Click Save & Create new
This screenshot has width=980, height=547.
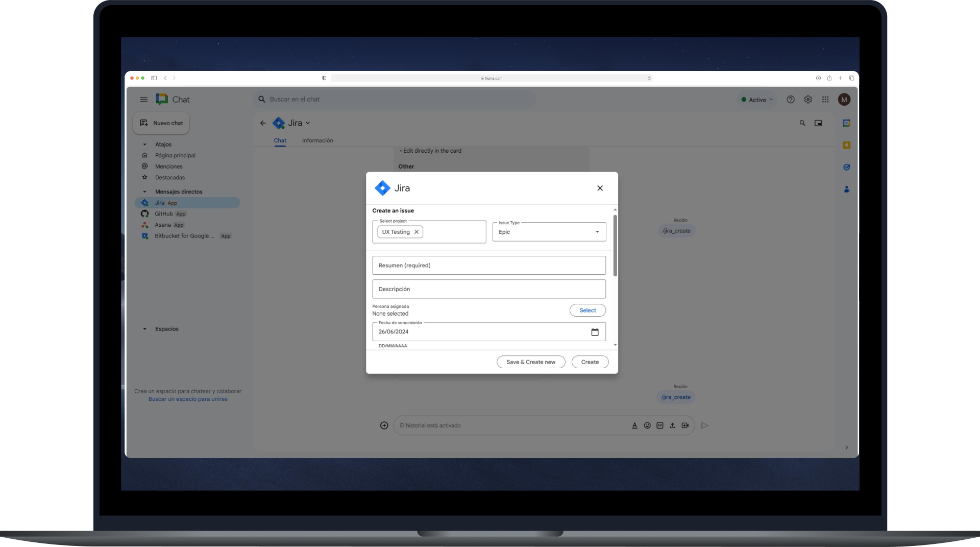[531, 362]
